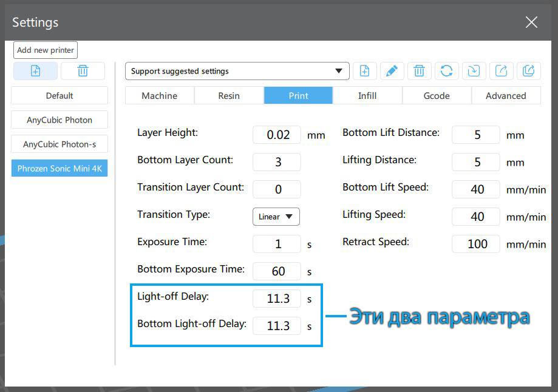This screenshot has width=558, height=392.
Task: Open the Resin tab
Action: (229, 96)
